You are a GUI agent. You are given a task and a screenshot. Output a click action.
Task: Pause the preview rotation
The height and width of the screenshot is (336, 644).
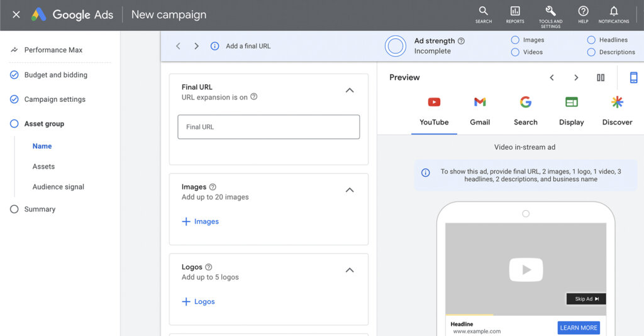coord(601,77)
